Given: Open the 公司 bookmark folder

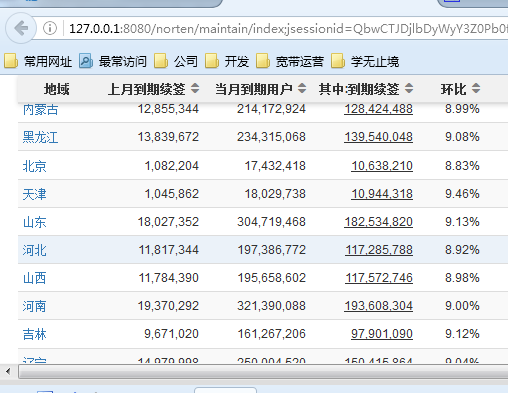Looking at the screenshot, I should tap(176, 61).
